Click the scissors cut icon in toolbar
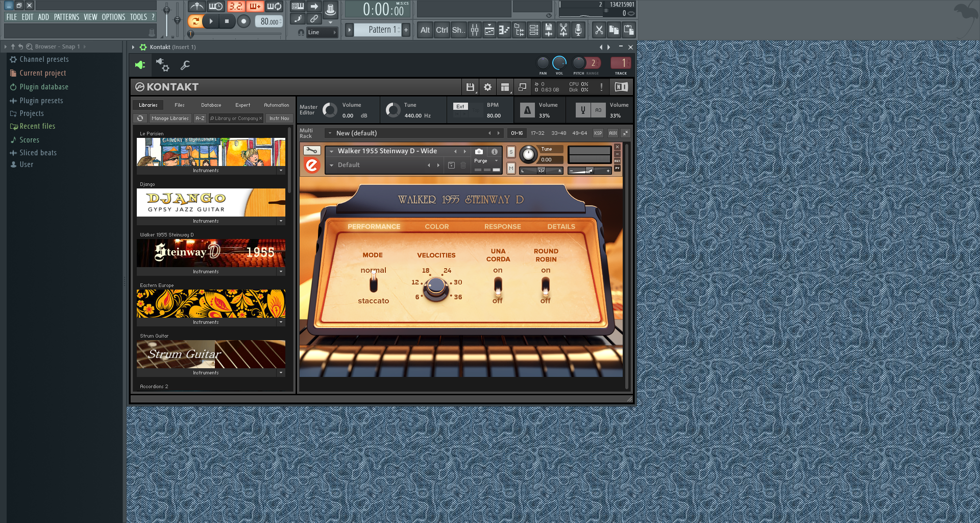 (599, 30)
